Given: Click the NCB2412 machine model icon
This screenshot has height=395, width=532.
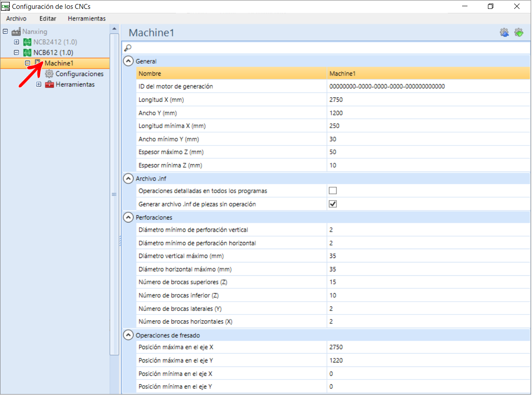Looking at the screenshot, I should [x=27, y=42].
